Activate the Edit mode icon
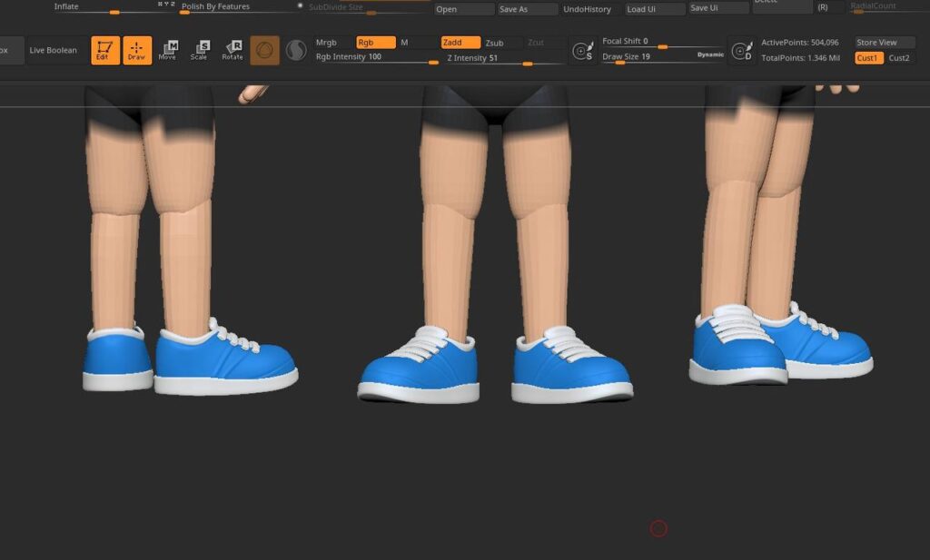930x560 pixels. 105,50
